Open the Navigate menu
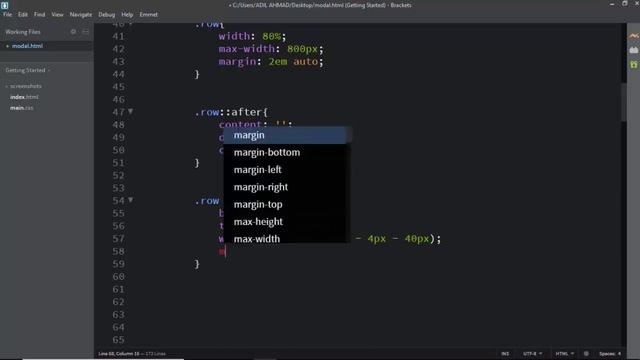The height and width of the screenshot is (360, 640). pyautogui.click(x=81, y=14)
